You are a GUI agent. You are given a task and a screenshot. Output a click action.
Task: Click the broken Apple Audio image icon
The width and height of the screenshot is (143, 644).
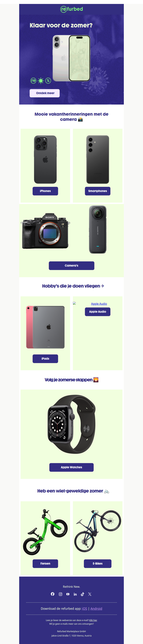[74, 303]
